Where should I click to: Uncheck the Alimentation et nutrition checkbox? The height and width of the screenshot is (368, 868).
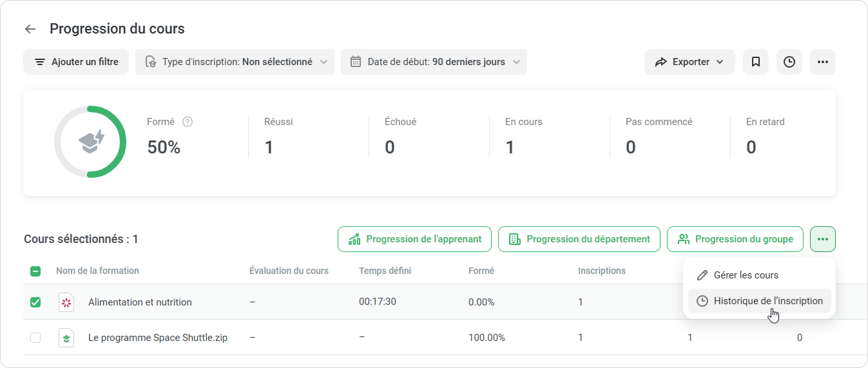pyautogui.click(x=35, y=302)
